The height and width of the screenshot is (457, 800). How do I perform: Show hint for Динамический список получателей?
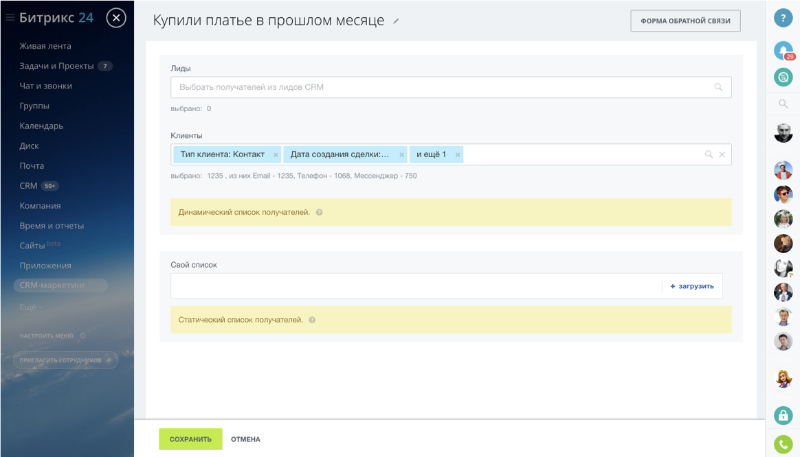tap(319, 212)
